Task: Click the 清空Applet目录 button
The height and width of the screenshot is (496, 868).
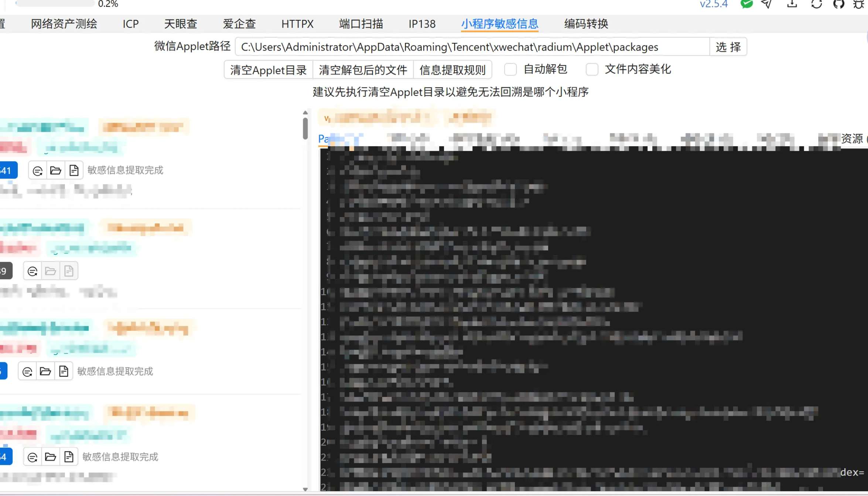Action: [x=268, y=70]
